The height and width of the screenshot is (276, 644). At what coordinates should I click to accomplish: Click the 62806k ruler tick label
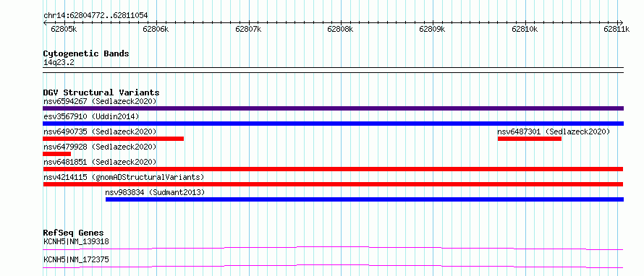click(x=156, y=29)
